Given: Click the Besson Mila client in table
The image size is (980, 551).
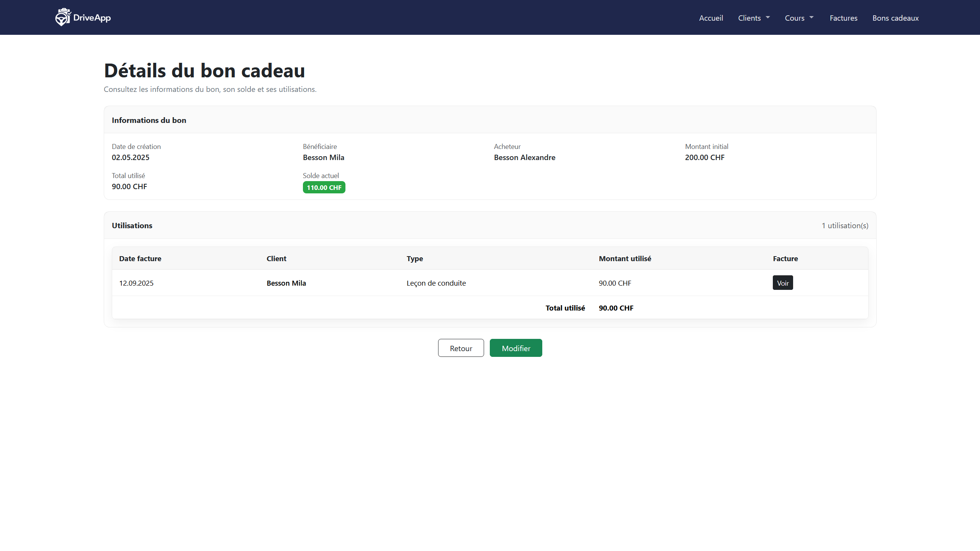Looking at the screenshot, I should click(x=286, y=283).
